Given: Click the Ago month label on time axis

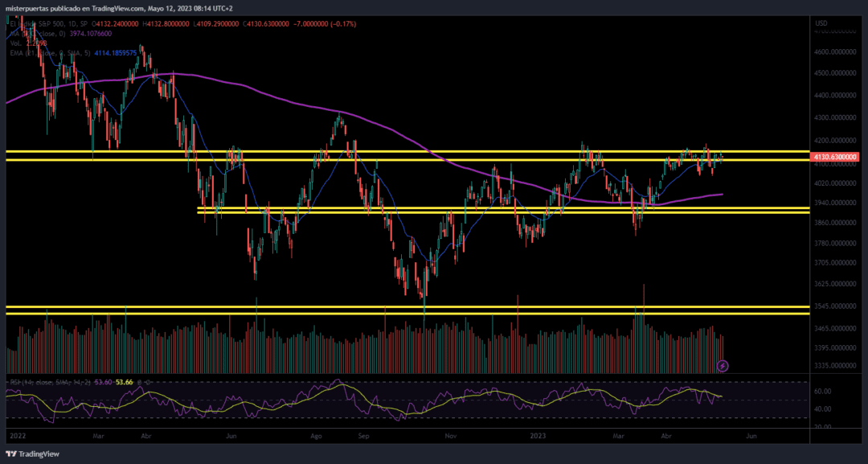Looking at the screenshot, I should 316,436.
